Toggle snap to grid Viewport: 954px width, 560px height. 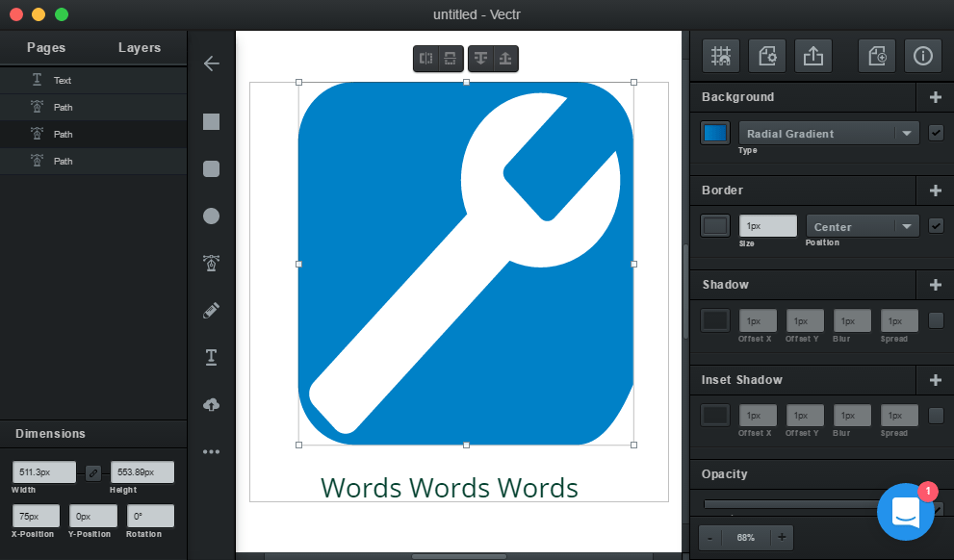[720, 55]
